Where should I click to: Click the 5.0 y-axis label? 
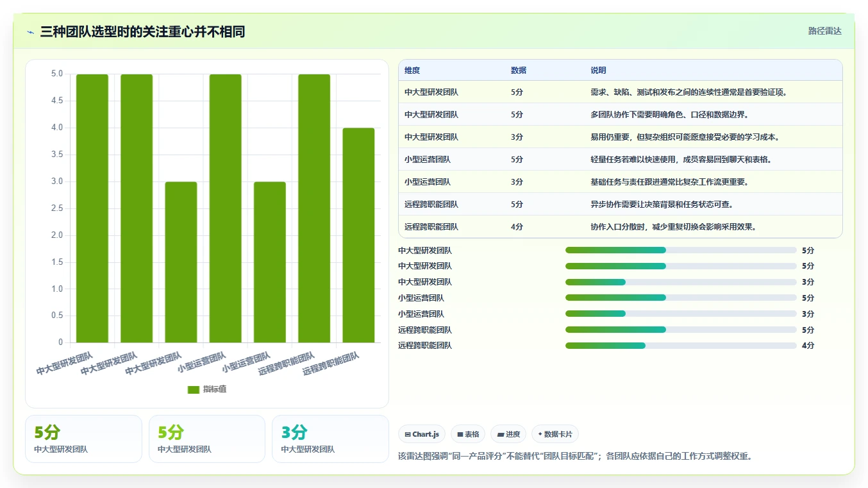[57, 74]
